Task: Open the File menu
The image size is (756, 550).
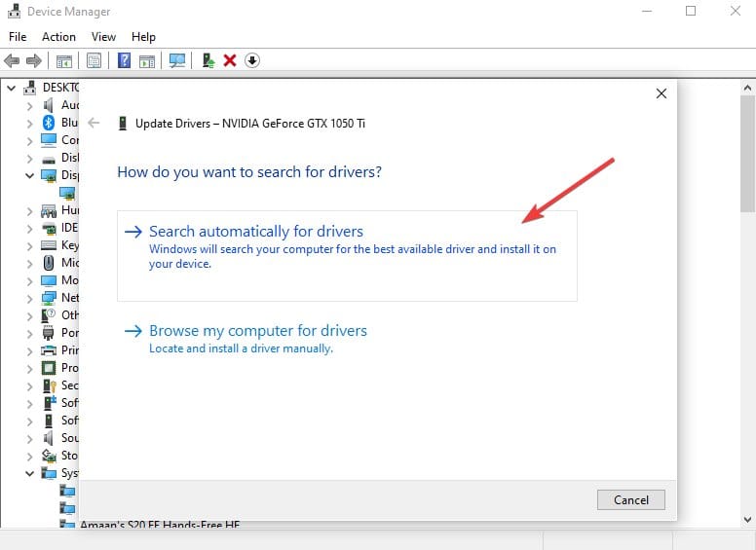Action: 18,37
